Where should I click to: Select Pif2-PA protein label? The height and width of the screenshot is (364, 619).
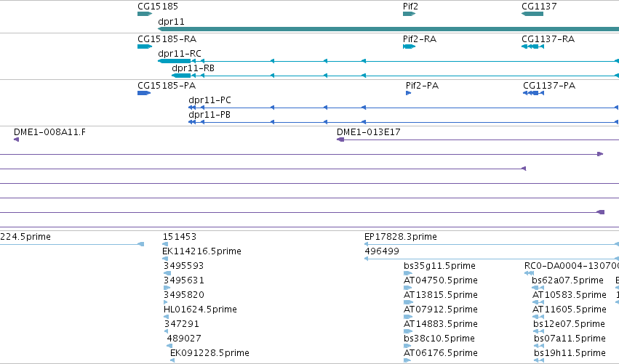tap(422, 86)
